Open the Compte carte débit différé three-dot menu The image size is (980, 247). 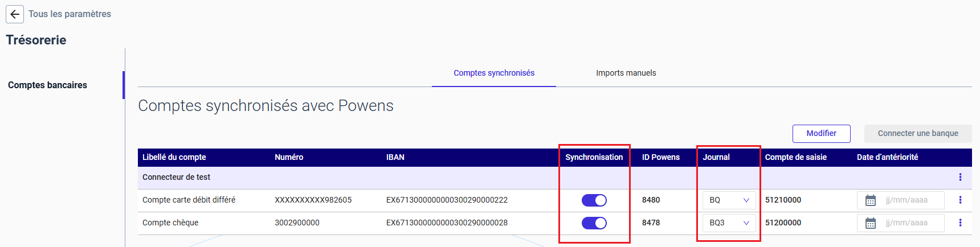tap(960, 200)
